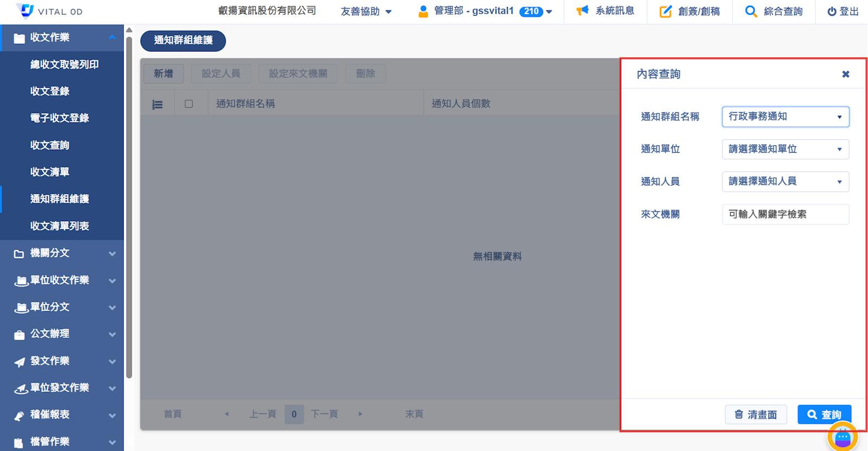Select 收文查詢 in the sidebar

pos(50,145)
